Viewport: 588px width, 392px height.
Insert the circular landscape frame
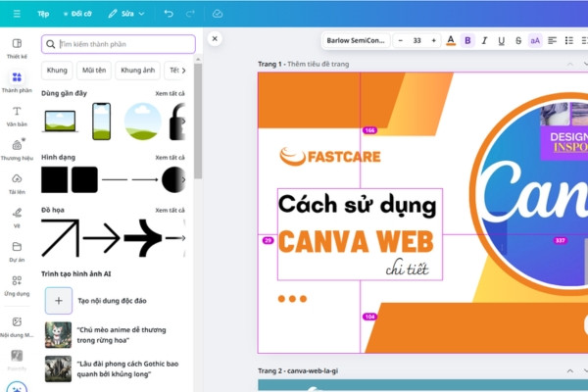pos(142,122)
